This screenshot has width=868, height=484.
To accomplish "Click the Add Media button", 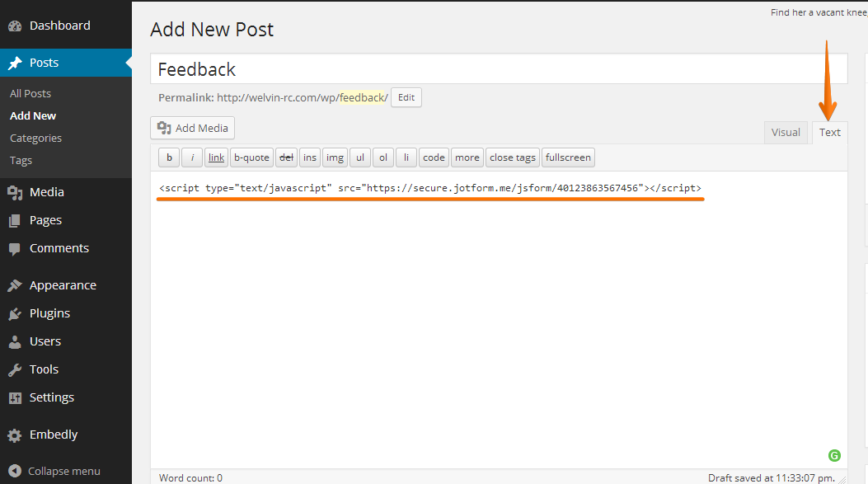I will coord(193,128).
